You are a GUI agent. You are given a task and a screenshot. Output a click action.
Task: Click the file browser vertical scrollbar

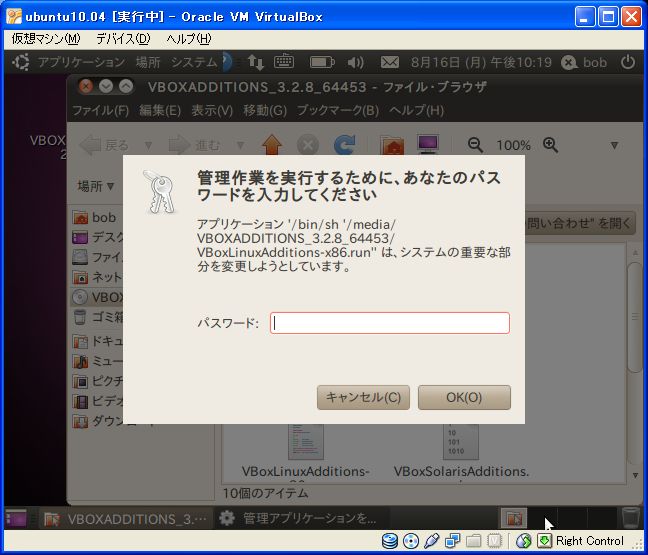tap(635, 317)
